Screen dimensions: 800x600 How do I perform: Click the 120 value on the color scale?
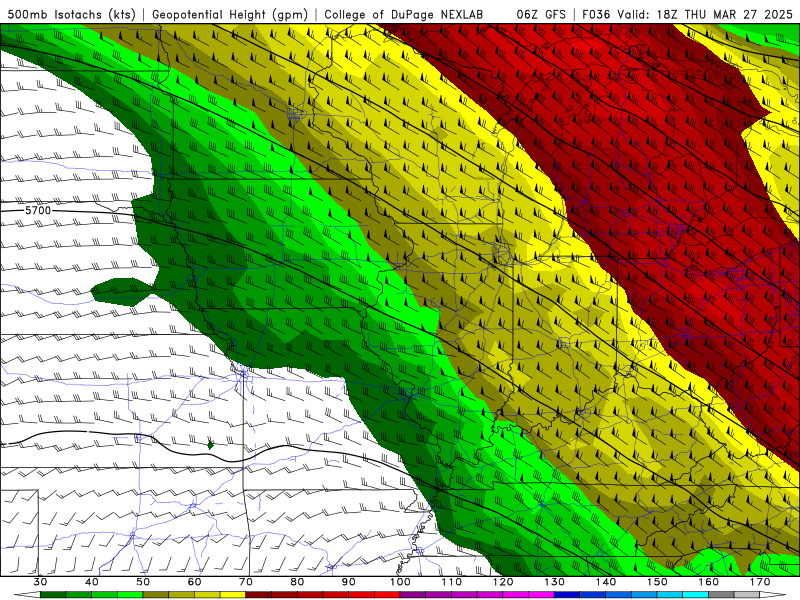(503, 582)
